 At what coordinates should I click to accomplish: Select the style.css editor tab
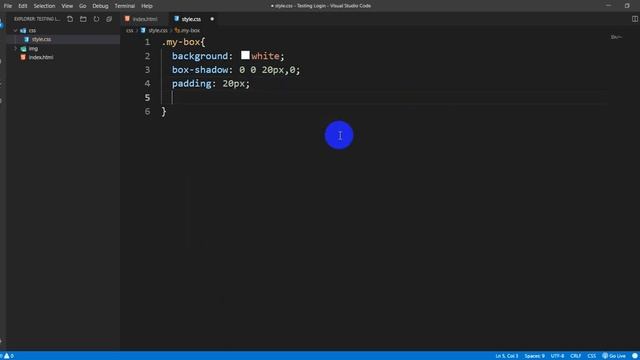pyautogui.click(x=191, y=19)
